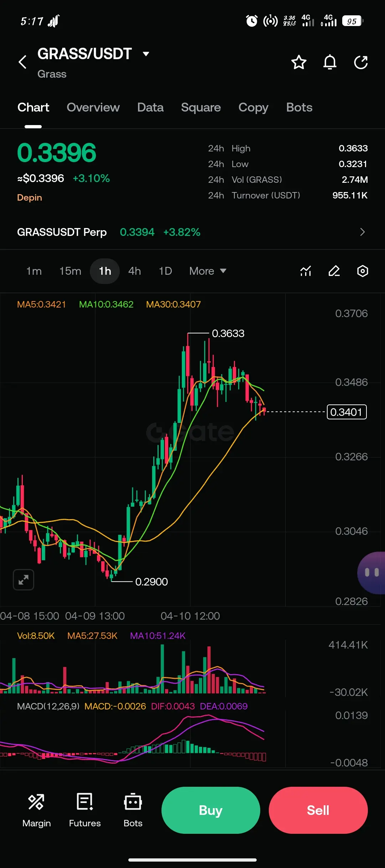
Task: Open Bots from bottom bar
Action: point(133,811)
